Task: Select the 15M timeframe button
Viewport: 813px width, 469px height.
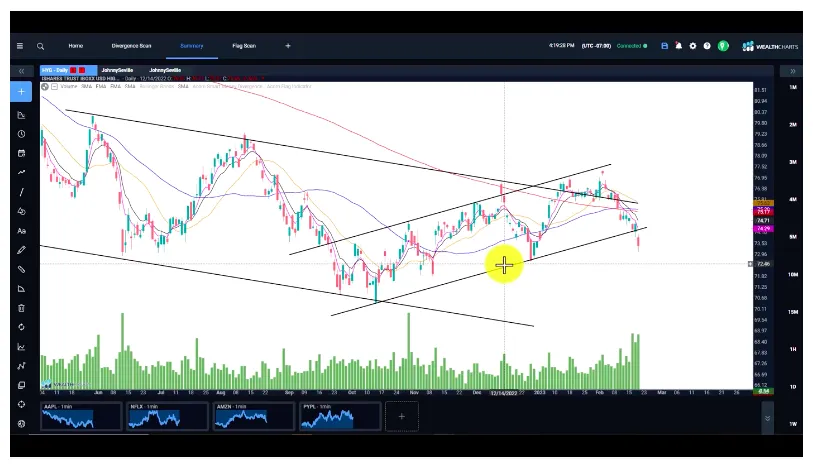Action: (x=792, y=312)
